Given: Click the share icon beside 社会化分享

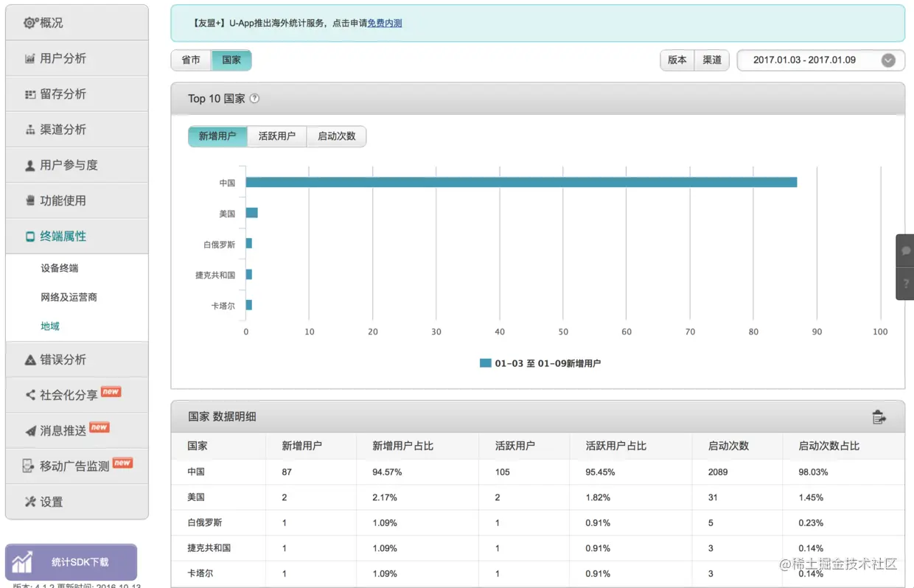Looking at the screenshot, I should tap(30, 395).
